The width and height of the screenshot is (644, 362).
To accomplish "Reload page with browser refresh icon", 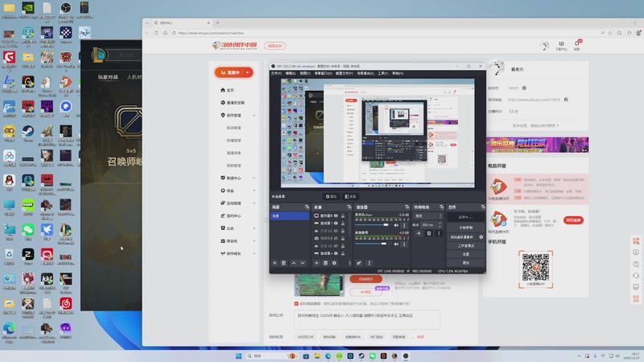I will pos(156,33).
